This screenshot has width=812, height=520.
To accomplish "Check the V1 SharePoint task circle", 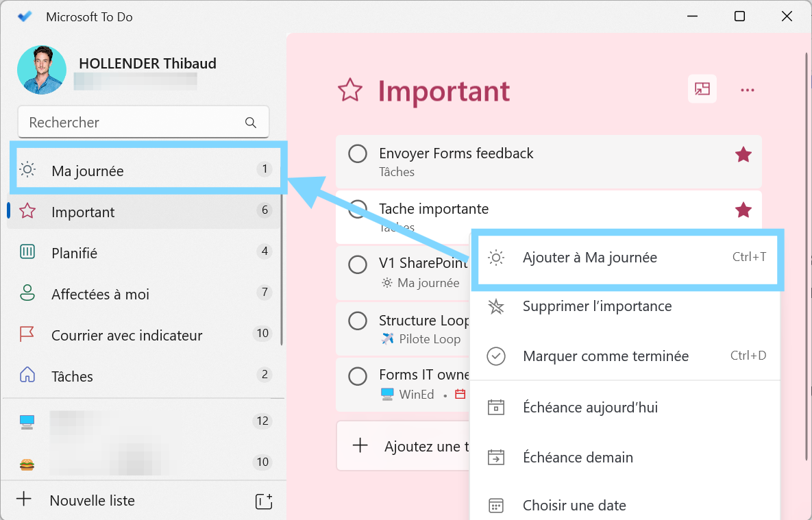I will click(x=358, y=264).
